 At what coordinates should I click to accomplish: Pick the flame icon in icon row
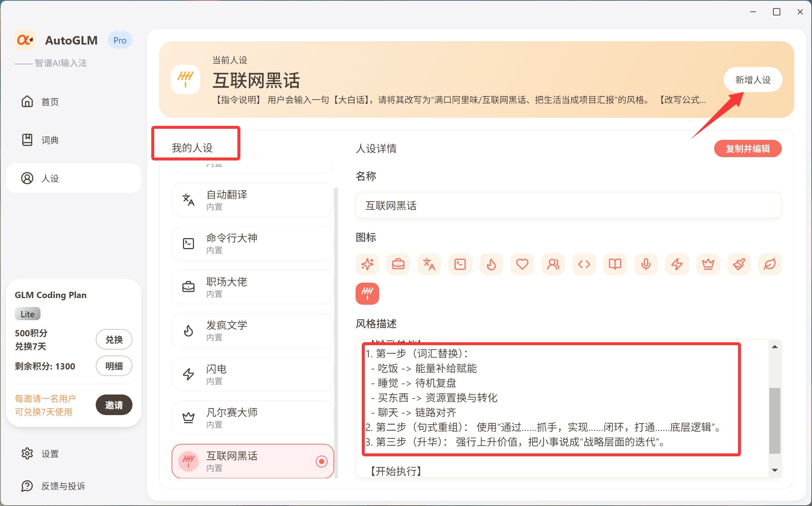click(491, 264)
